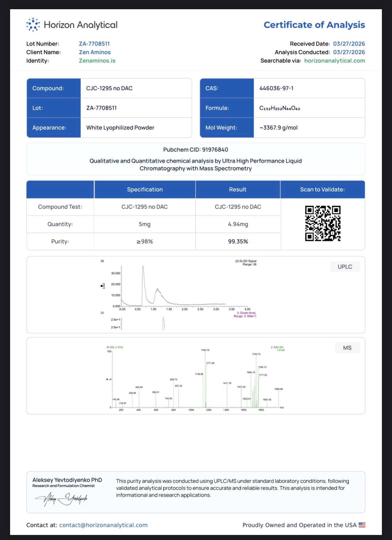
Task: Click the ZA-7708511 lot number in header
Action: 94,44
